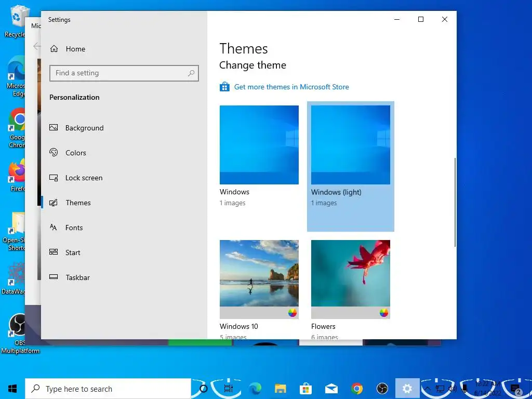Open Cortana from the taskbar
Screen dimensions: 532x399
pos(203,389)
